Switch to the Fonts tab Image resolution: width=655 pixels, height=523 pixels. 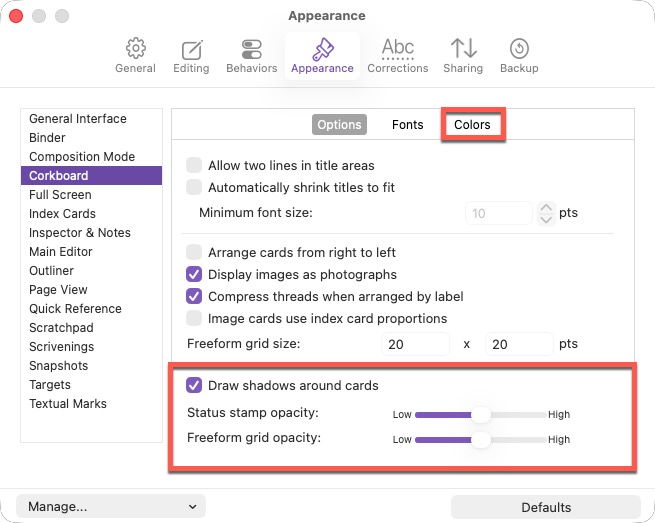click(x=408, y=124)
